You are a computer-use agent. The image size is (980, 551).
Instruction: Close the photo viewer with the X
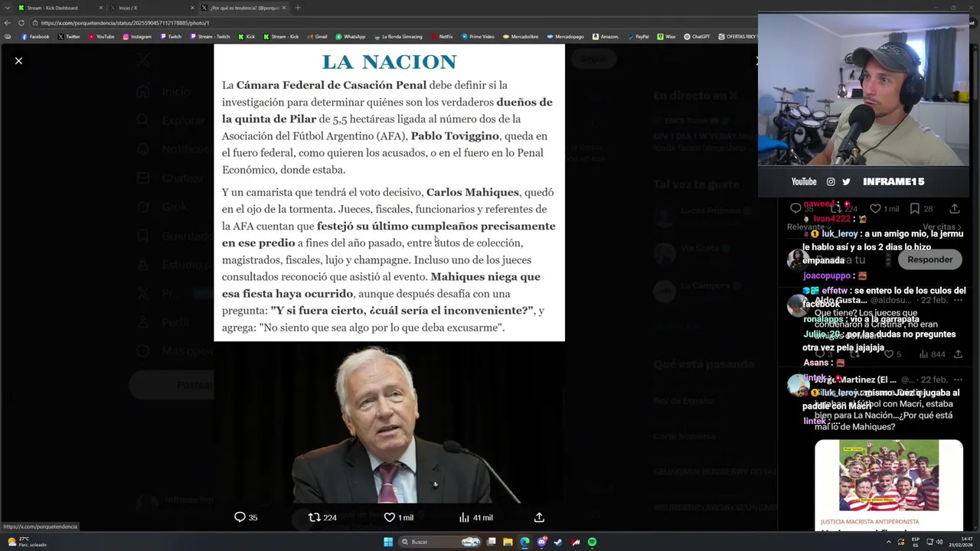[x=19, y=60]
